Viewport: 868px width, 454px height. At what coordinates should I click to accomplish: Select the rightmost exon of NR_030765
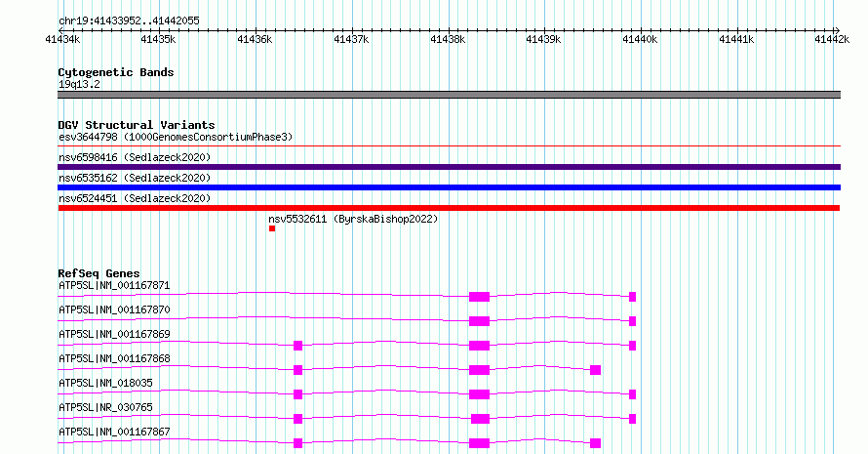tap(633, 419)
